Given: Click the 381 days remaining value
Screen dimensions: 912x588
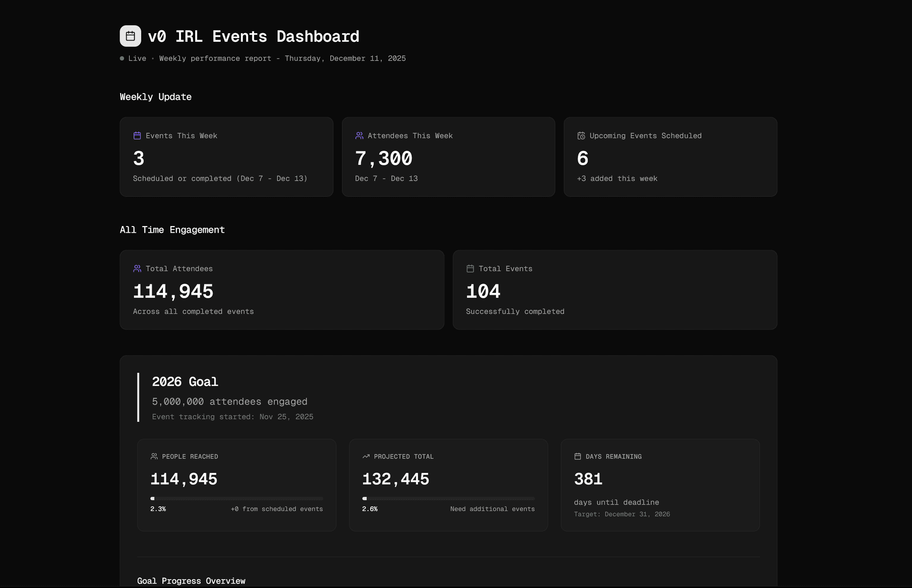Looking at the screenshot, I should (x=588, y=479).
